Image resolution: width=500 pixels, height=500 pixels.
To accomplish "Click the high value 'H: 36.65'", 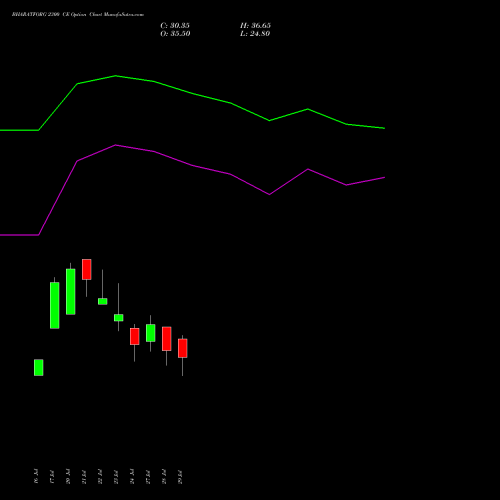I will [x=255, y=26].
